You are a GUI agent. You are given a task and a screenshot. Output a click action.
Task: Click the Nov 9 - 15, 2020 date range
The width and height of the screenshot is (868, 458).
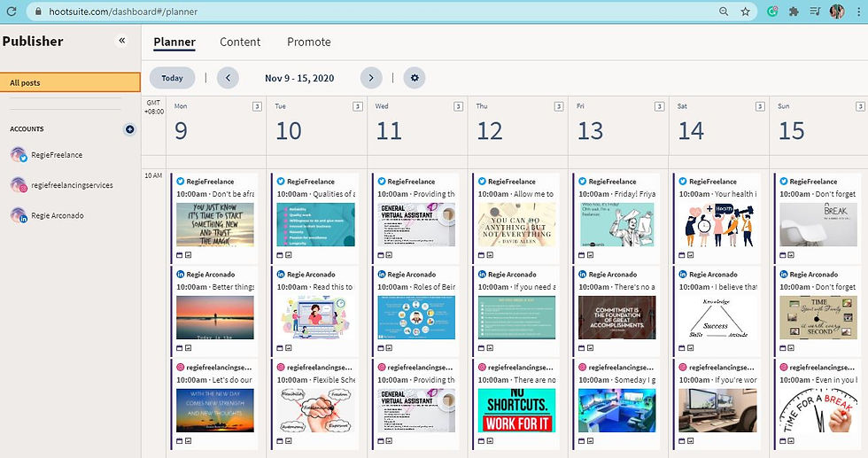[299, 78]
